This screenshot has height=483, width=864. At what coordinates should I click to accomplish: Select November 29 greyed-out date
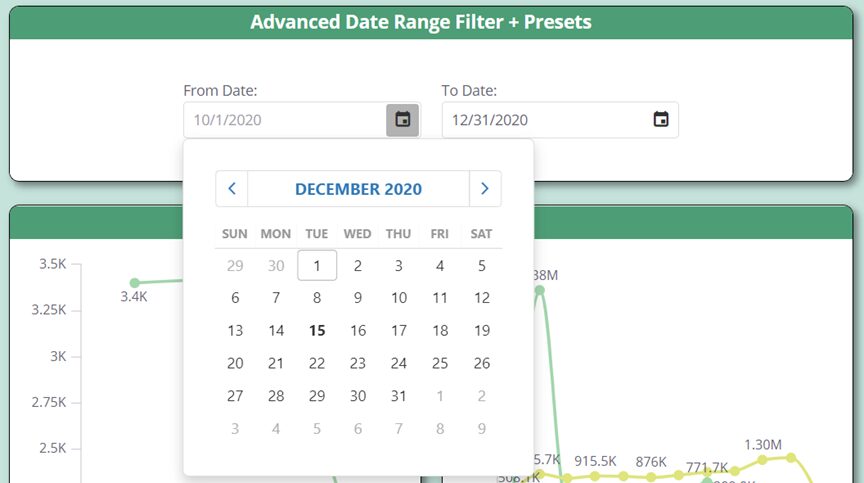(235, 266)
